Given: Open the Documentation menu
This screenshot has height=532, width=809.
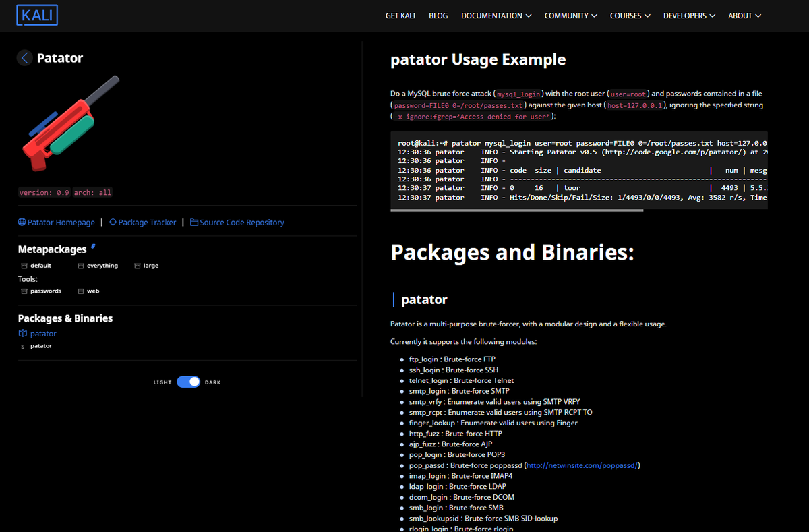Looking at the screenshot, I should click(496, 16).
